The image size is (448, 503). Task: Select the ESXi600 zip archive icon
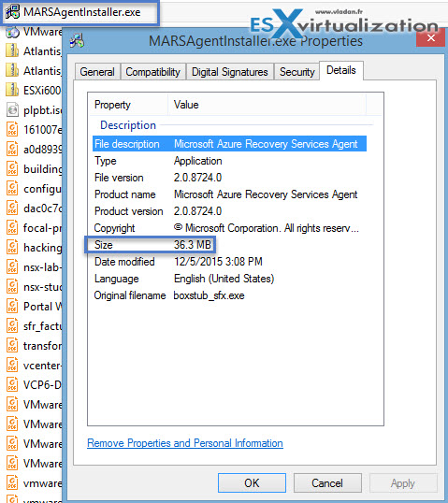point(12,90)
